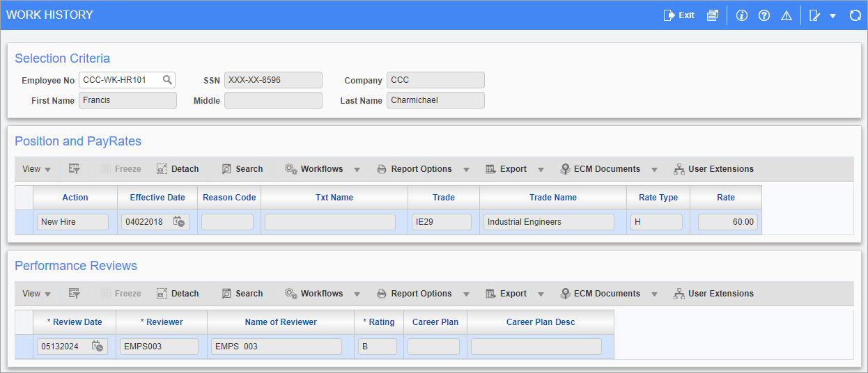The width and height of the screenshot is (868, 373).
Task: Click the Rating input field
Action: (x=377, y=347)
